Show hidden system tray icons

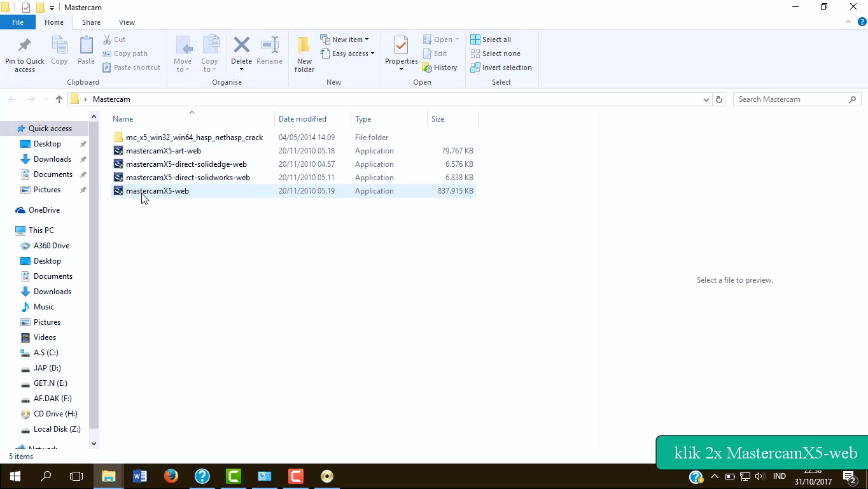point(714,476)
